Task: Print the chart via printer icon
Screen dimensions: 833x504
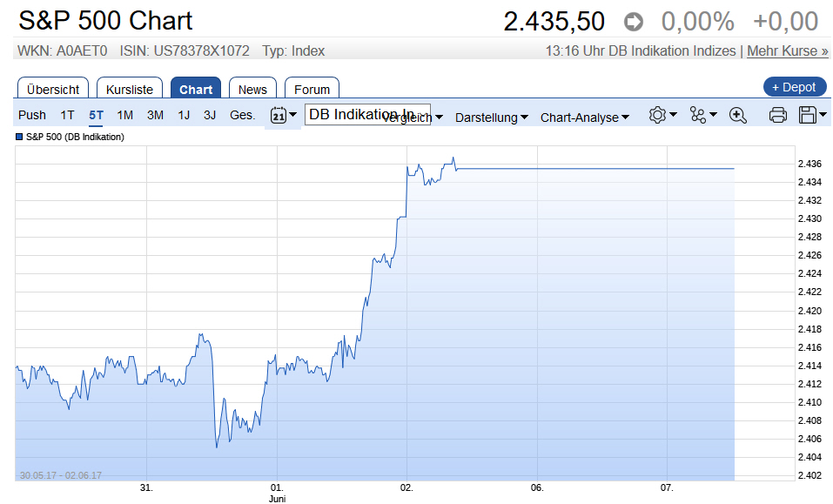Action: [x=778, y=115]
